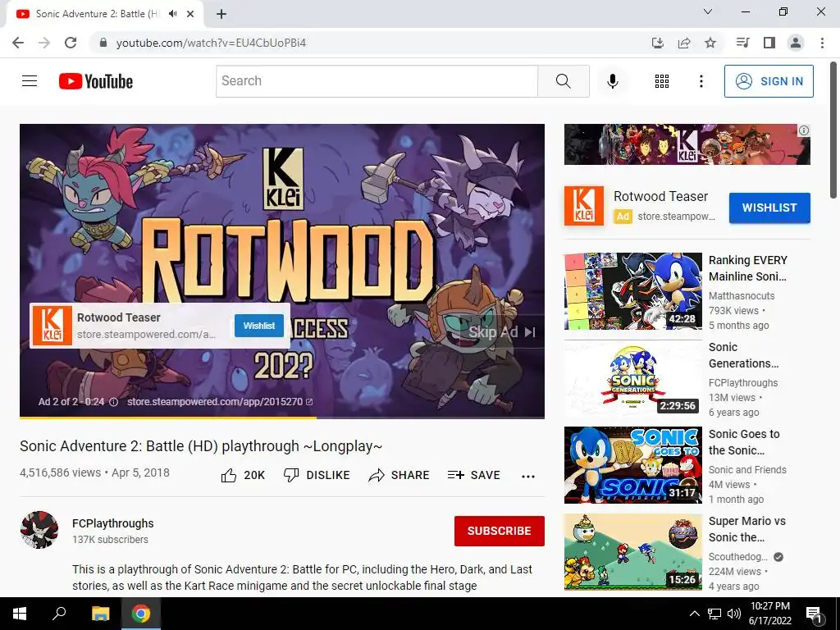This screenshot has width=840, height=630.
Task: Open the Rotwood Klei banner ad
Action: click(x=687, y=144)
